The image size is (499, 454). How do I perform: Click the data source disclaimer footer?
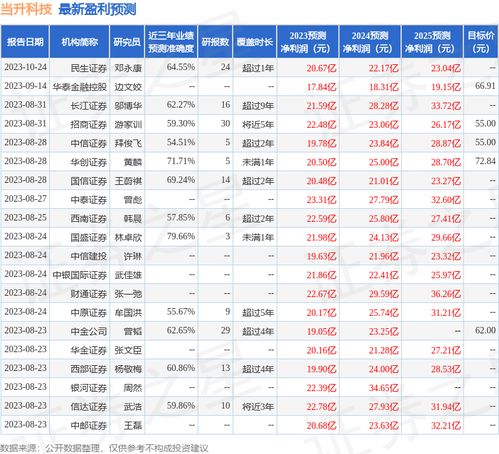tap(104, 448)
